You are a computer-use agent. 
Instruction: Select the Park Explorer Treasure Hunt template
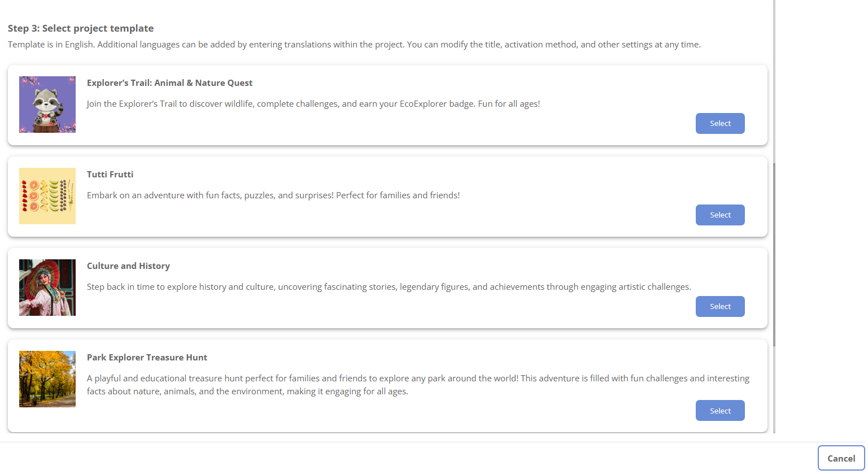click(x=720, y=411)
